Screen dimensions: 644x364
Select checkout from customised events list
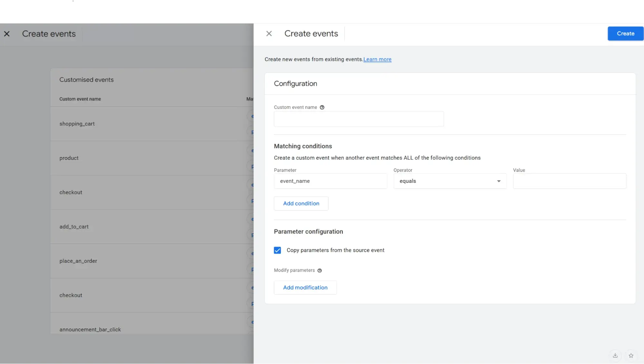(x=71, y=192)
